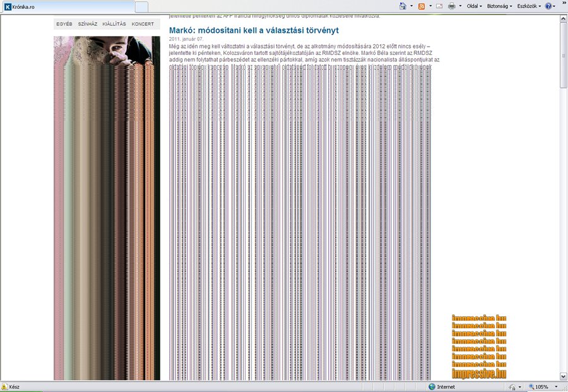
Task: Click the protected mode status icon
Action: coord(512,387)
